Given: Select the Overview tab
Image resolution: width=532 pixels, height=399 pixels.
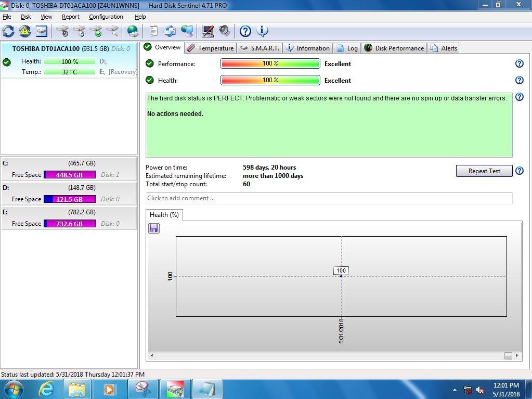Looking at the screenshot, I should click(x=162, y=47).
